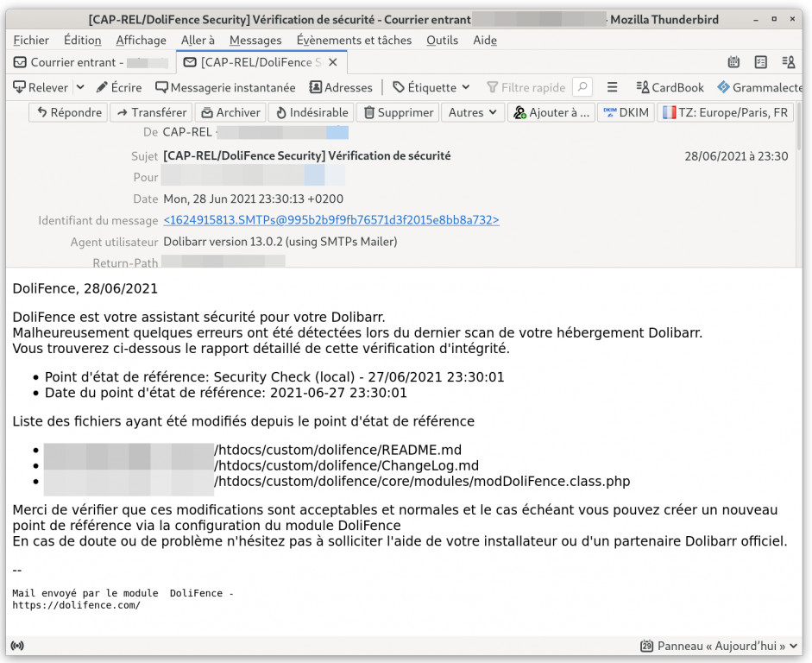
Task: Click the Dolibarr version 13.0.2 user agent
Action: point(280,242)
